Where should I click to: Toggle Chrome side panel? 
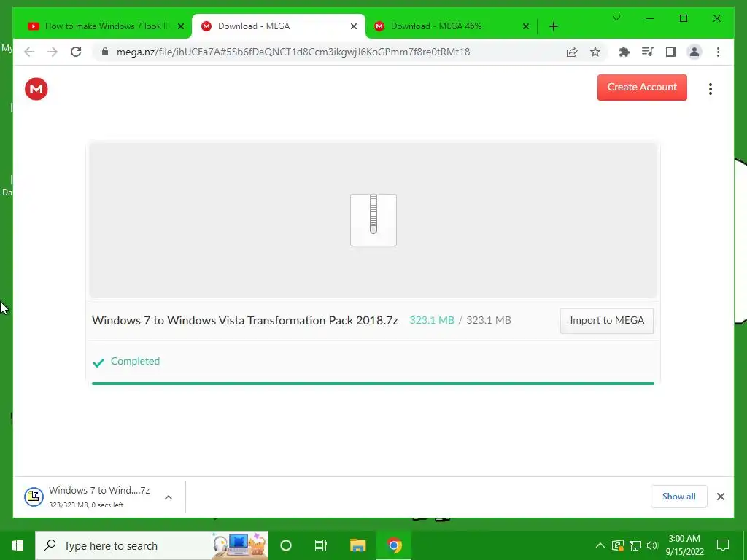click(x=671, y=52)
